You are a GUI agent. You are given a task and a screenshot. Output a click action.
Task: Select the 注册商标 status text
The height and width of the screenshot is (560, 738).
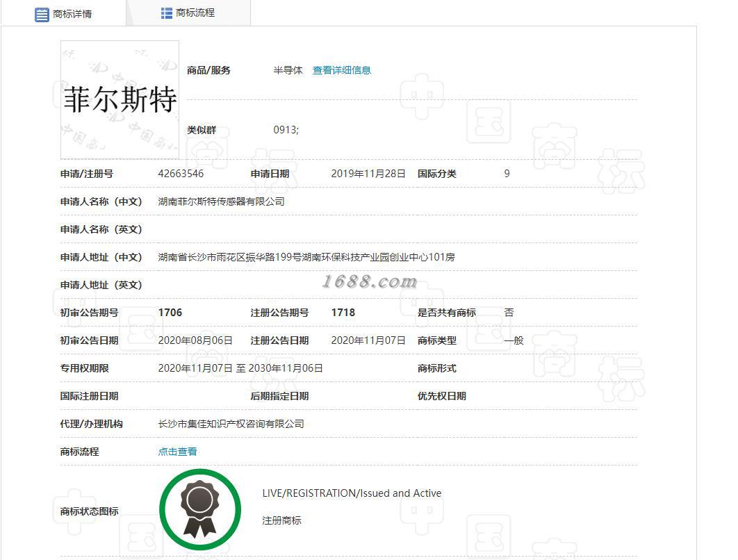[x=281, y=520]
